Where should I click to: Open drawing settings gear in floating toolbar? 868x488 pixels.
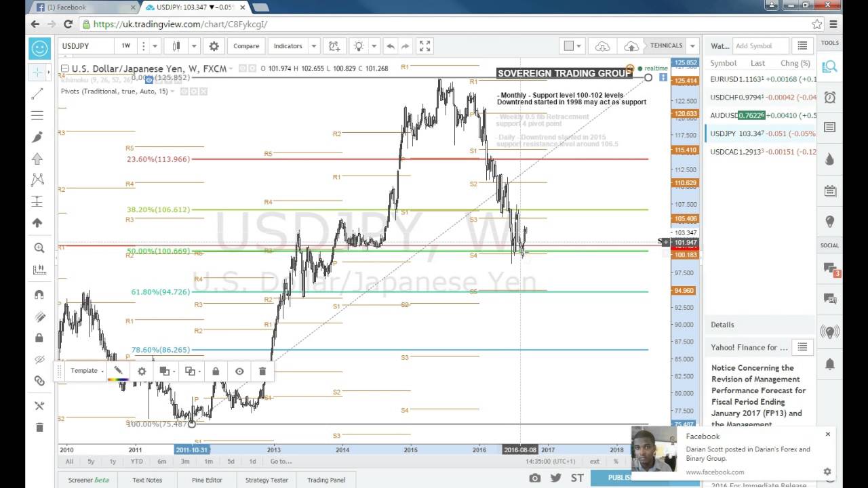click(142, 371)
